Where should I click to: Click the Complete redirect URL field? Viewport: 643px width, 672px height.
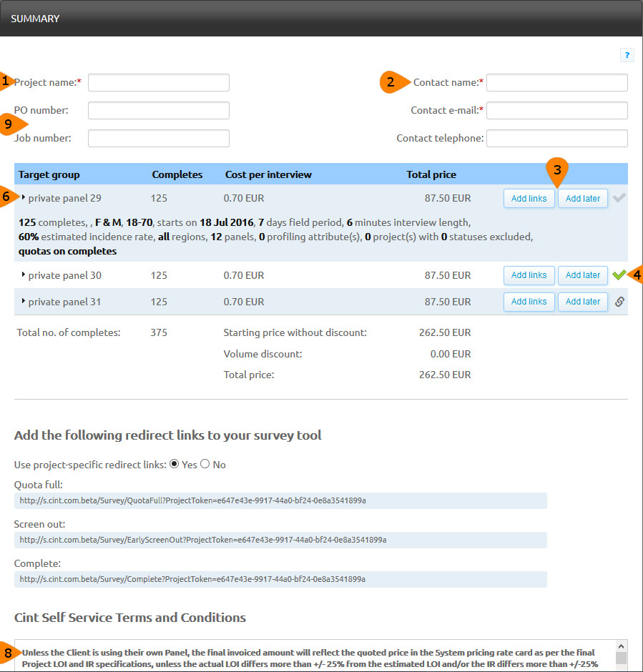point(280,578)
